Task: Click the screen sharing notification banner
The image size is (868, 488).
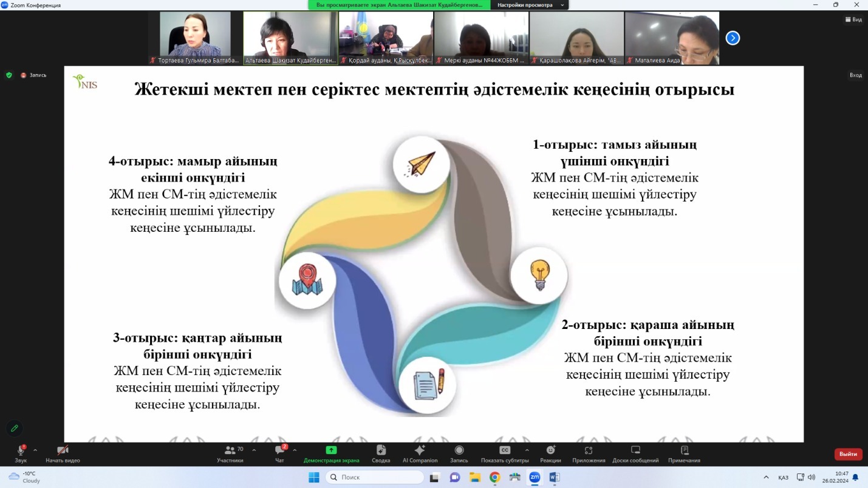Action: (x=399, y=5)
